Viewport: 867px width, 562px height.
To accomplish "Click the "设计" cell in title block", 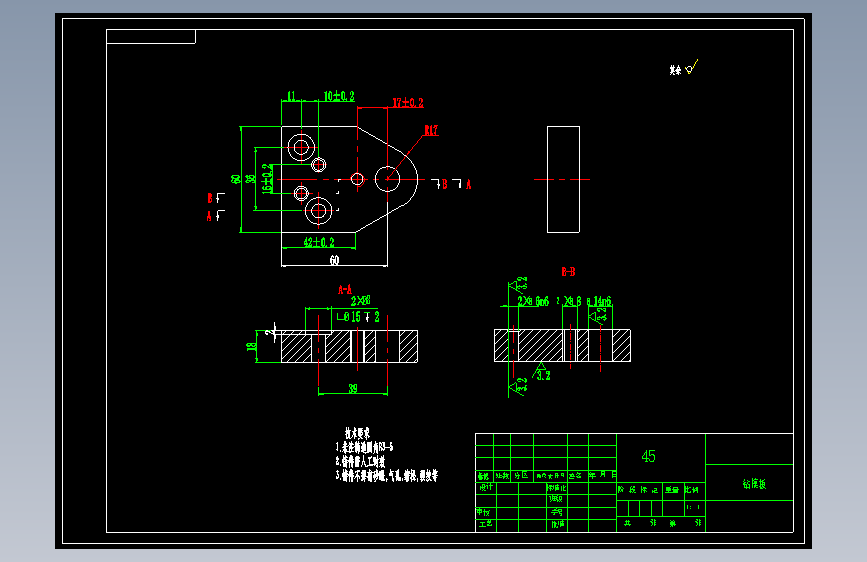I will tap(486, 487).
